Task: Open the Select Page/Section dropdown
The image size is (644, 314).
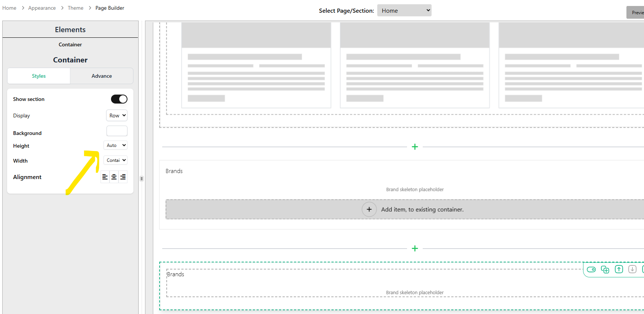Action: (404, 10)
